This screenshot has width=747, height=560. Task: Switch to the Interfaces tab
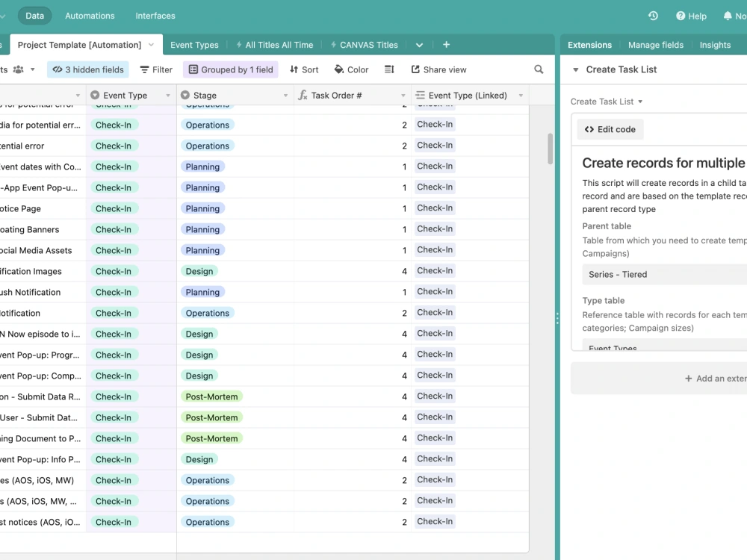coord(155,16)
